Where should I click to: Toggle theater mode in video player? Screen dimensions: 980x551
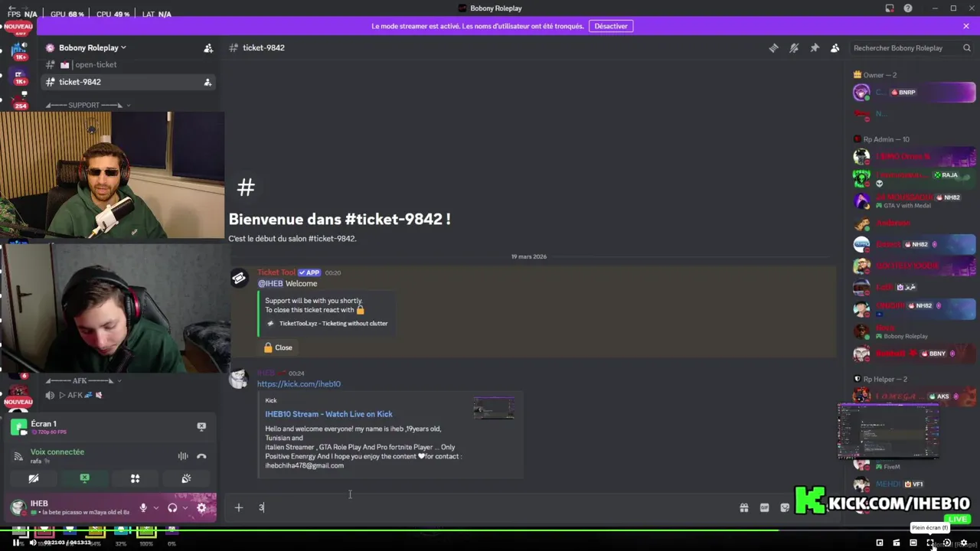click(913, 543)
